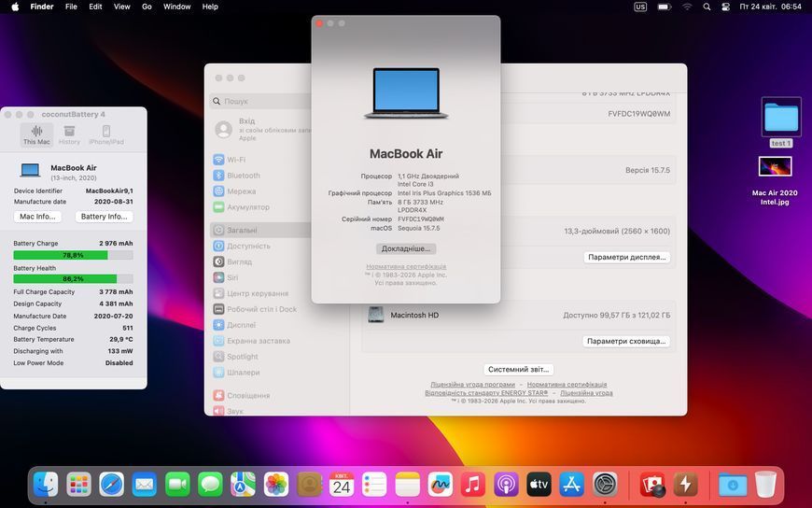The width and height of the screenshot is (812, 508).
Task: Open Podcasts from the Dock
Action: 506,485
